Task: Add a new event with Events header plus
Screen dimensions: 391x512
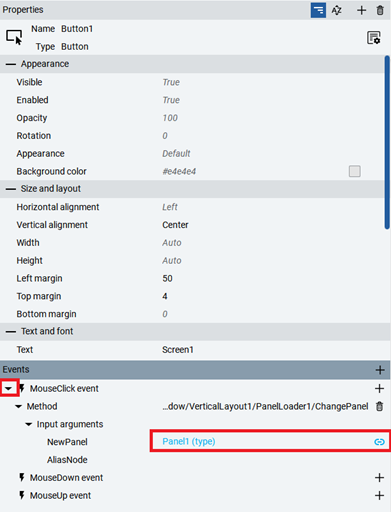Action: 380,370
